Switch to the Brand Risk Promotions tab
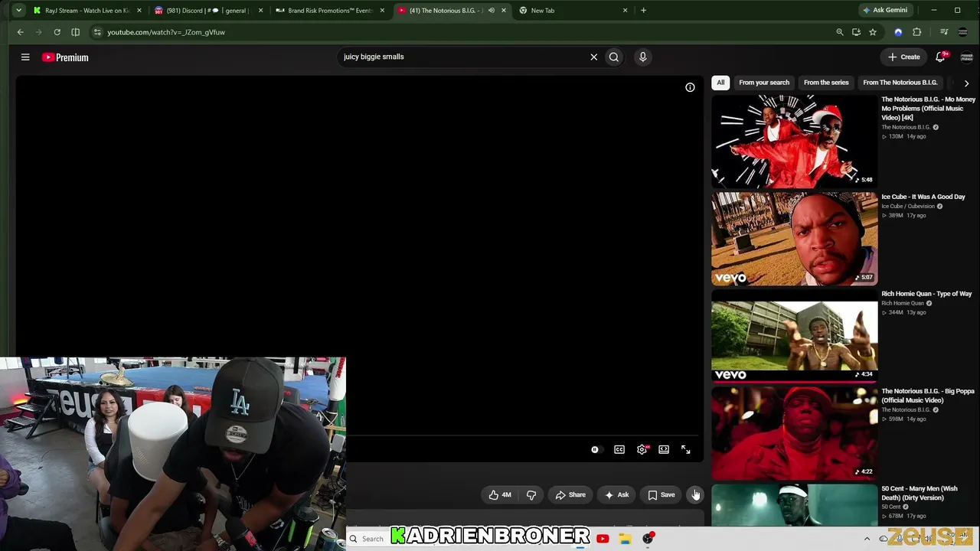 329,11
